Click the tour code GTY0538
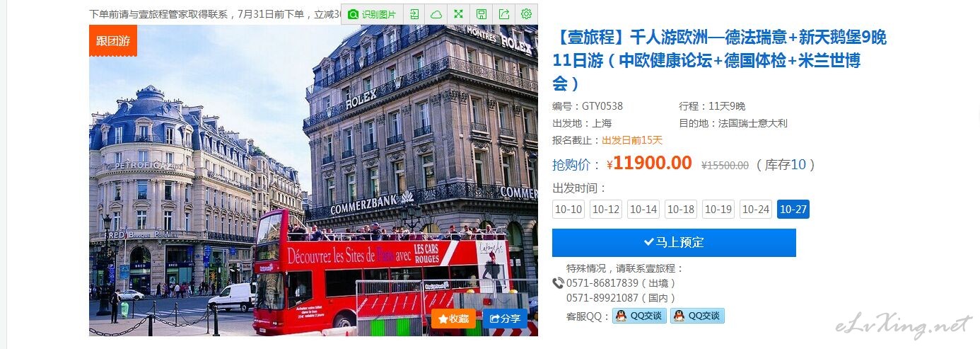This screenshot has width=980, height=349. point(602,106)
